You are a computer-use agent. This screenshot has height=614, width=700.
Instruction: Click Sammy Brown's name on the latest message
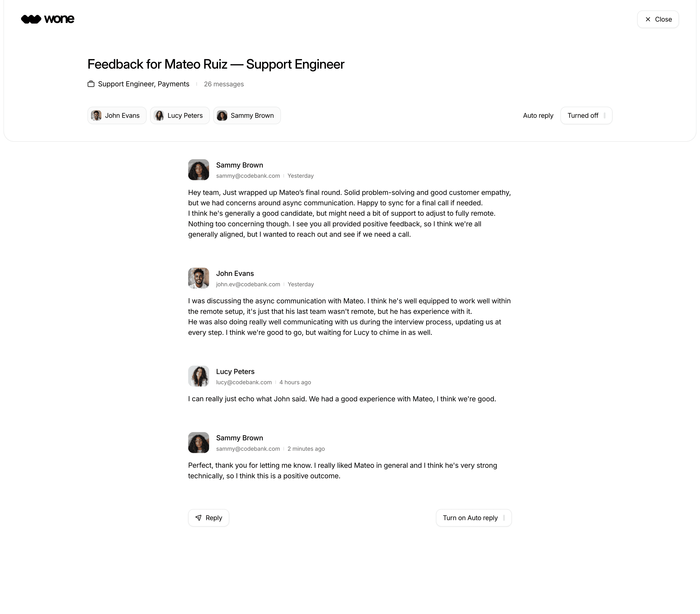click(x=239, y=438)
